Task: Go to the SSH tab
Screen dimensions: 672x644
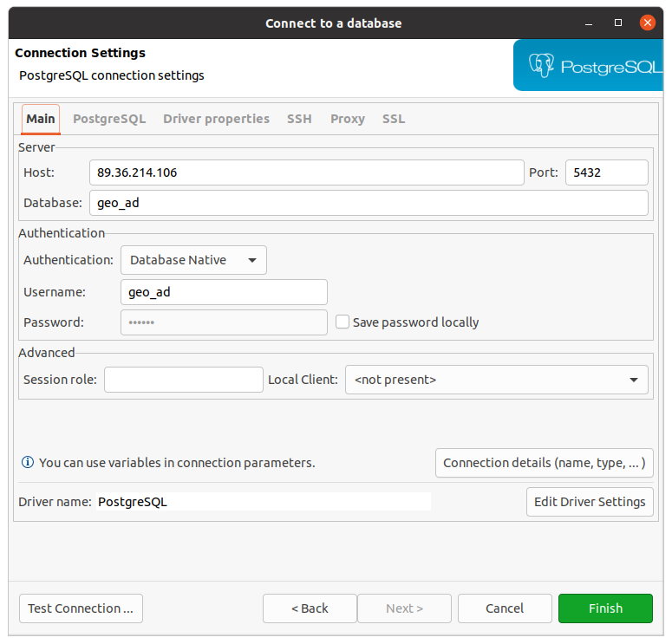Action: tap(299, 119)
